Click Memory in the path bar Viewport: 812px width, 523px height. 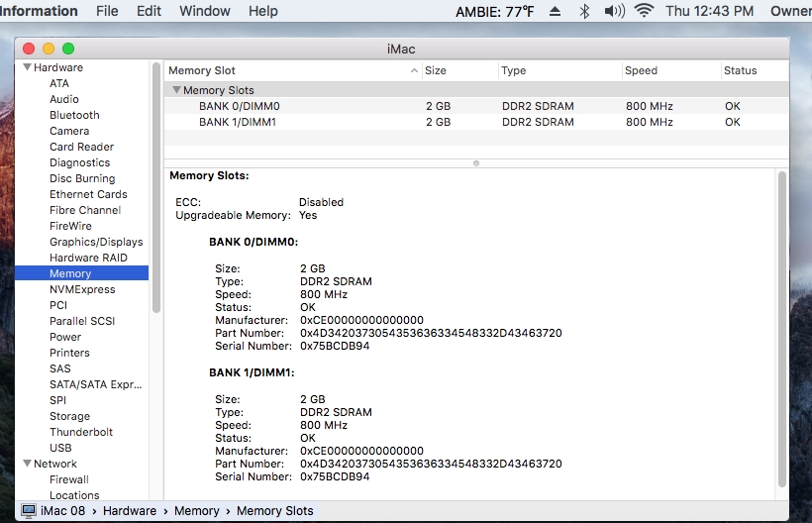click(197, 511)
